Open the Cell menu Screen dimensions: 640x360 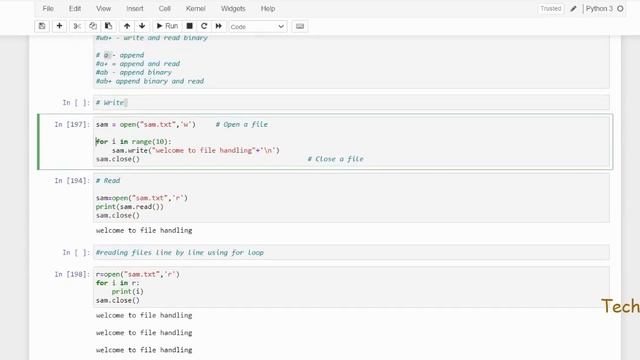click(x=164, y=9)
